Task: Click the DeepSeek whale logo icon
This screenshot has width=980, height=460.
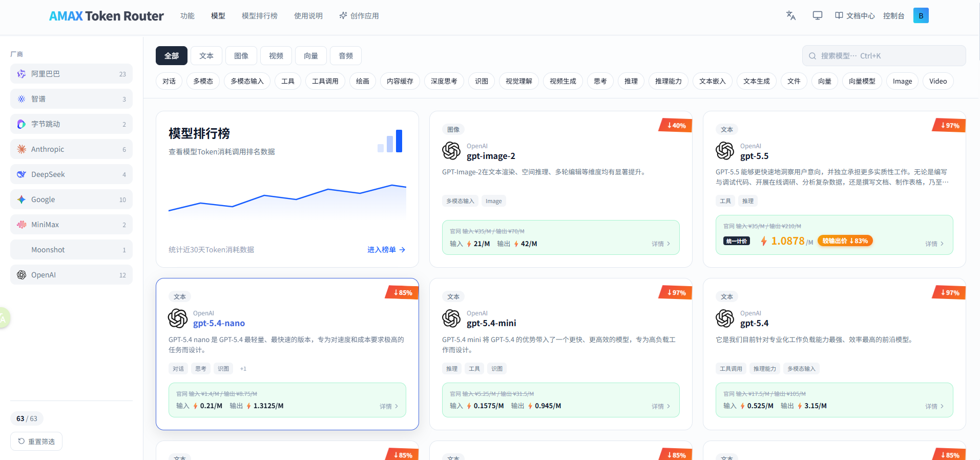Action: click(22, 174)
